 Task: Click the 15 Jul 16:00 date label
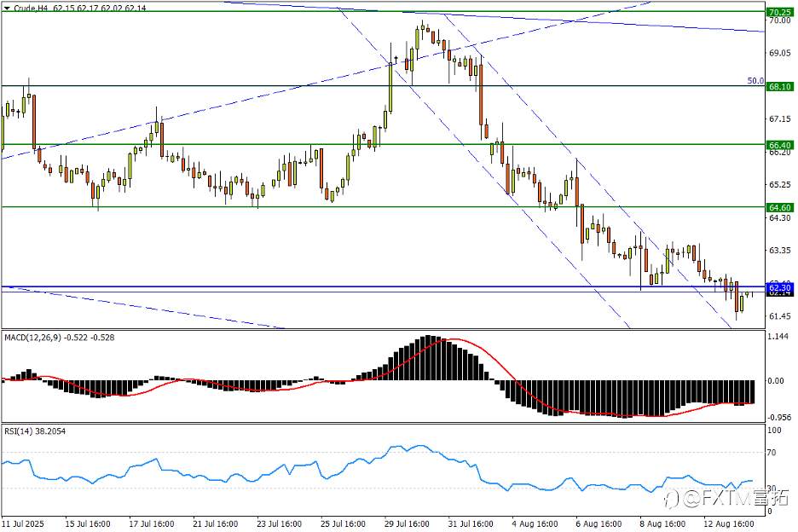tap(88, 523)
